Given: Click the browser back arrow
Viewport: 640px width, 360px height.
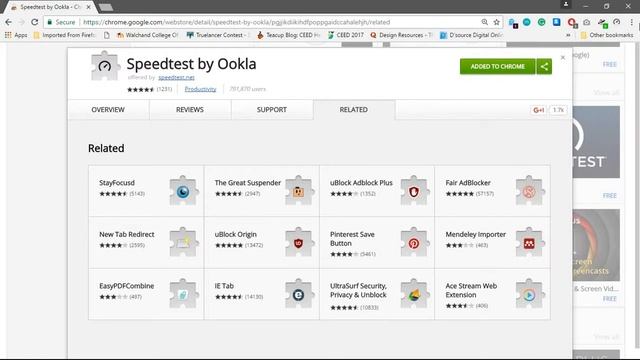Looking at the screenshot, I should point(9,22).
